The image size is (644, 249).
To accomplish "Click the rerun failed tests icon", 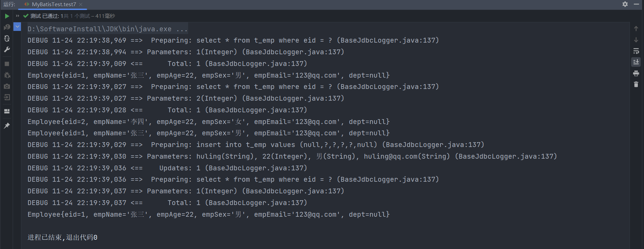I will [7, 27].
